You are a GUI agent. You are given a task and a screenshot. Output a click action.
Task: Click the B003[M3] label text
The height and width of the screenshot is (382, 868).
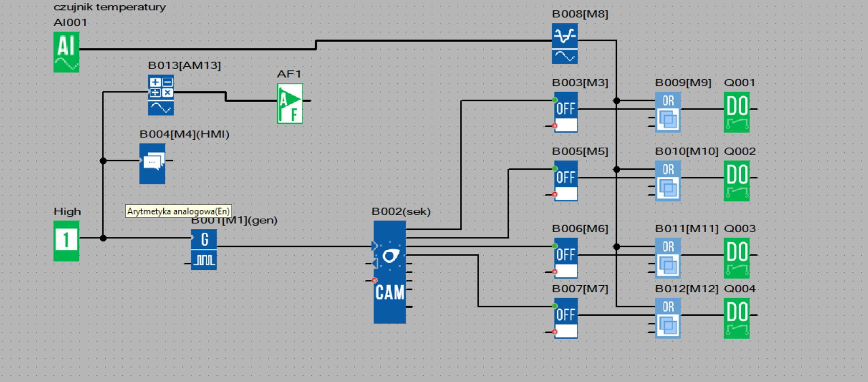580,83
